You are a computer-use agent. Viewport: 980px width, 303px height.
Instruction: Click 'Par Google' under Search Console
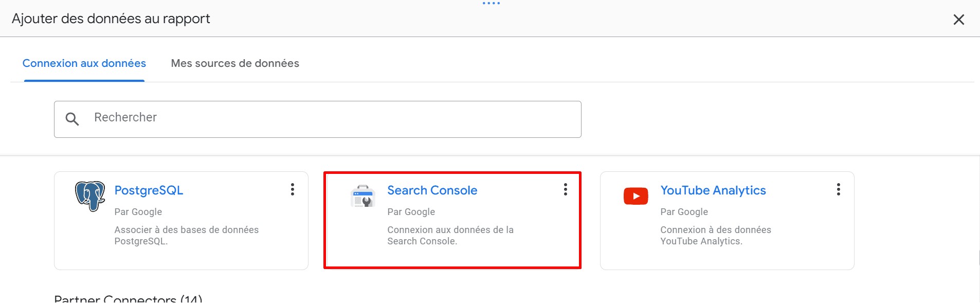(411, 212)
